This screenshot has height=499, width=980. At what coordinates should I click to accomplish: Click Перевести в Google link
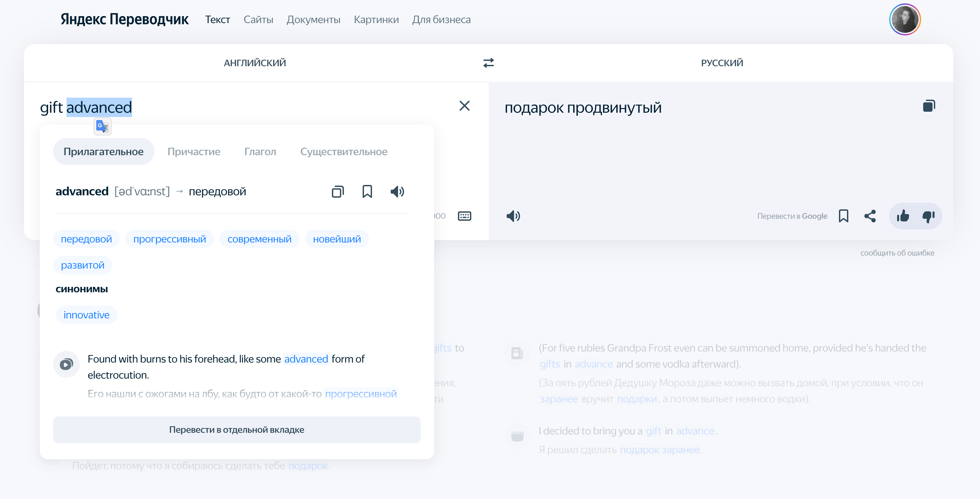[792, 216]
